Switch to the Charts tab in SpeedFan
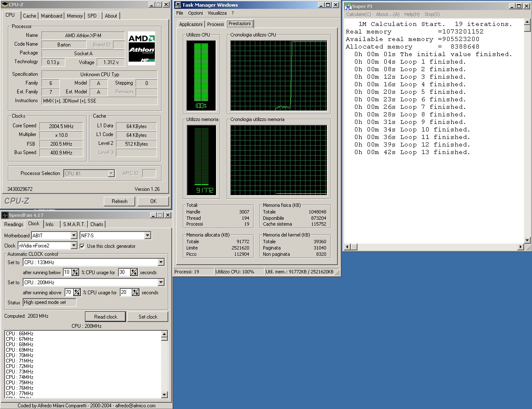This screenshot has width=532, height=409. [x=97, y=224]
